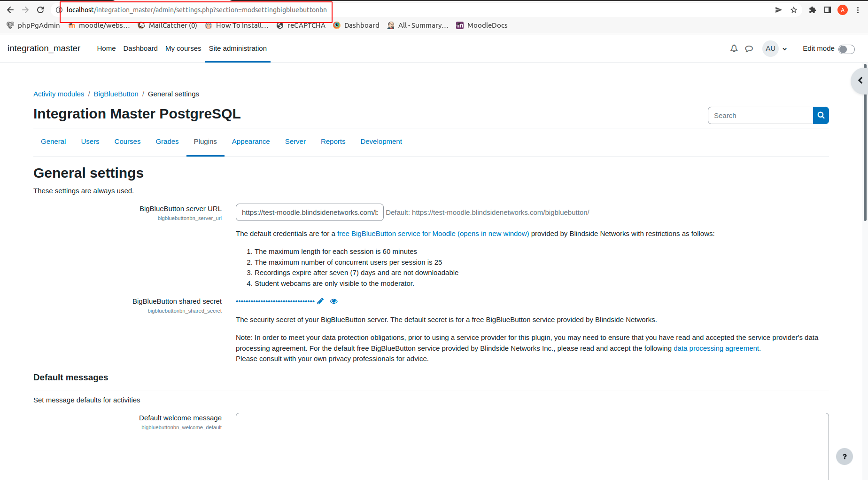Click the send/share page icon in browser toolbar

pyautogui.click(x=778, y=10)
